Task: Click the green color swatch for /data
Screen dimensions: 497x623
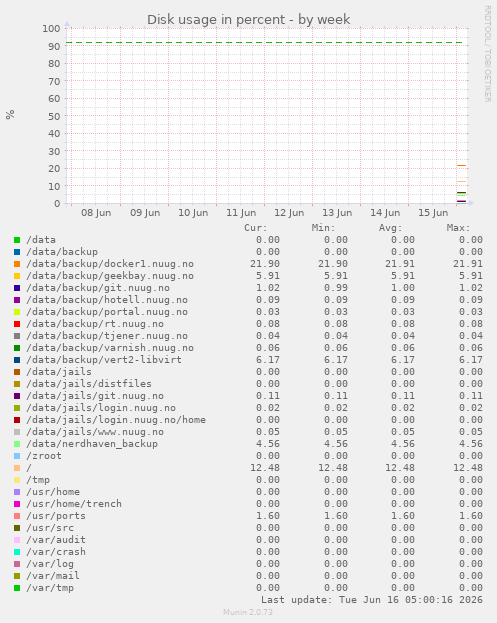Action: pyautogui.click(x=17, y=240)
